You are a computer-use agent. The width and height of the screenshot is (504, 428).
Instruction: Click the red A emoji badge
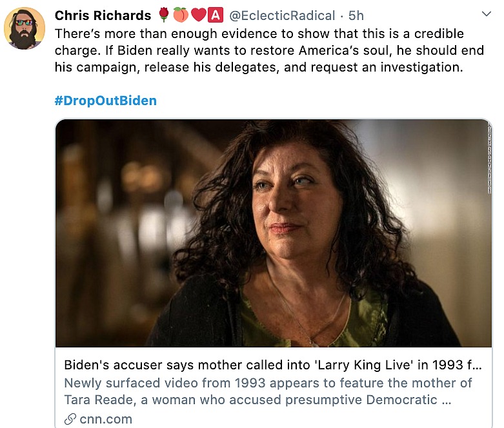pos(216,15)
